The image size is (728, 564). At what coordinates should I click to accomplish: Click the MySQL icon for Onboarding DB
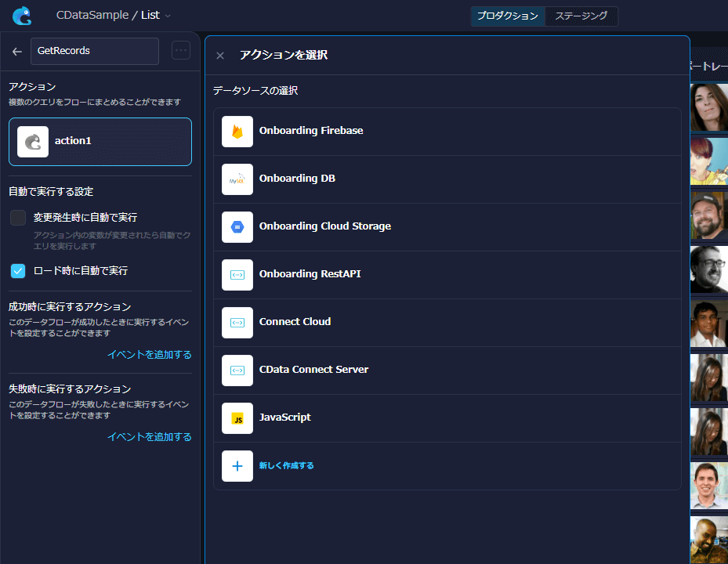coord(237,179)
